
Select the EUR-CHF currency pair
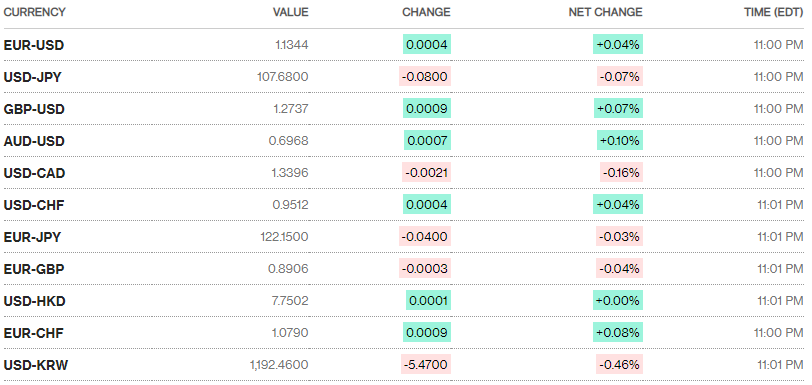coord(33,333)
